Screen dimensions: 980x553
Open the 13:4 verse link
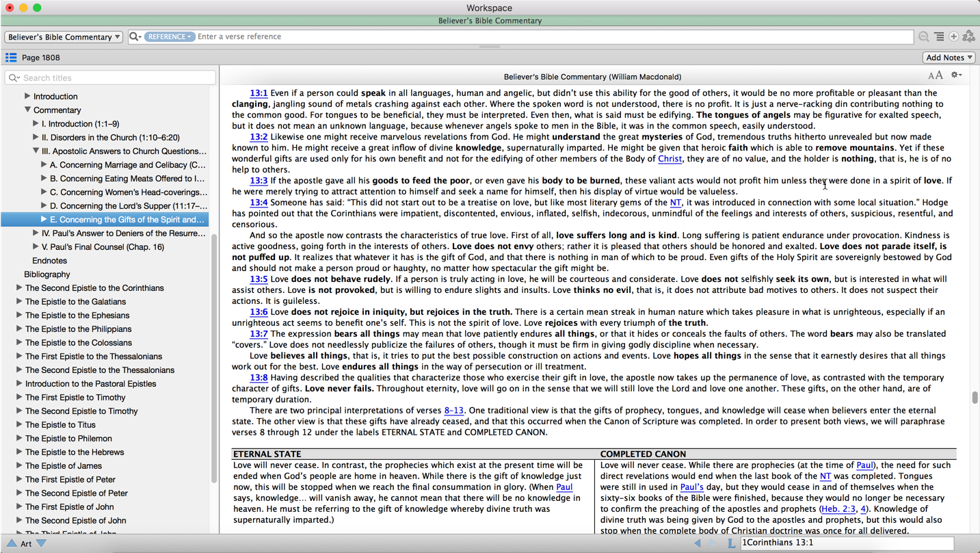259,203
